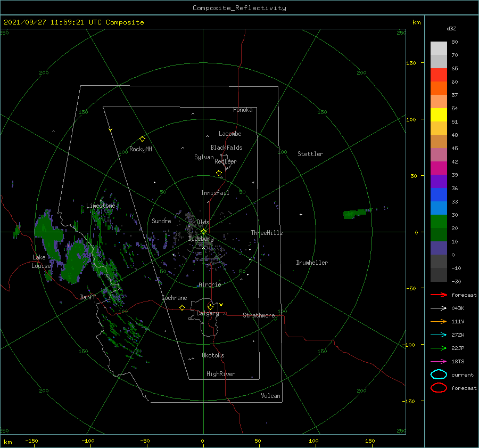Viewport: 479px width, 448px height.
Task: Select the yellow diamond marker inside Calgary
Action: pyautogui.click(x=210, y=307)
